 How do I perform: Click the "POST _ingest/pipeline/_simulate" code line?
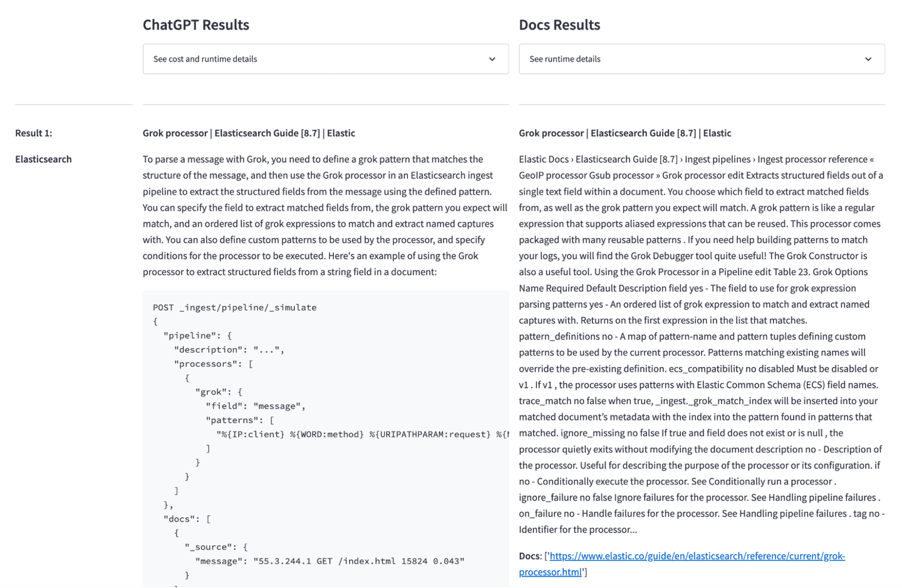[x=234, y=307]
